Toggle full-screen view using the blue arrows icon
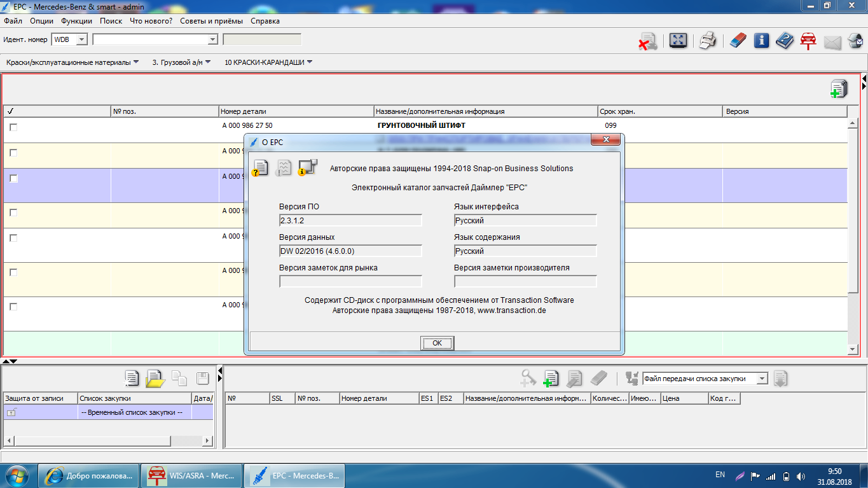Screen dimensions: 868x488 click(678, 41)
